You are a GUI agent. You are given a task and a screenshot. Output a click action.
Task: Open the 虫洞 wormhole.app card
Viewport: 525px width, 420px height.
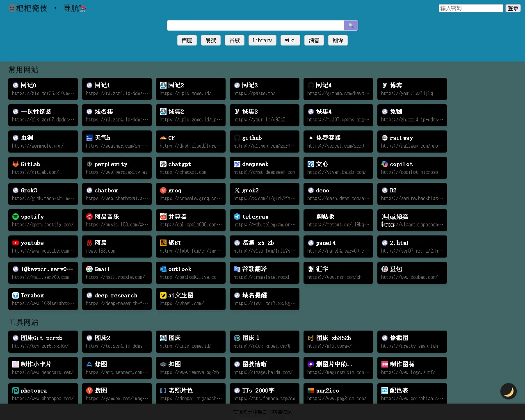[43, 142]
